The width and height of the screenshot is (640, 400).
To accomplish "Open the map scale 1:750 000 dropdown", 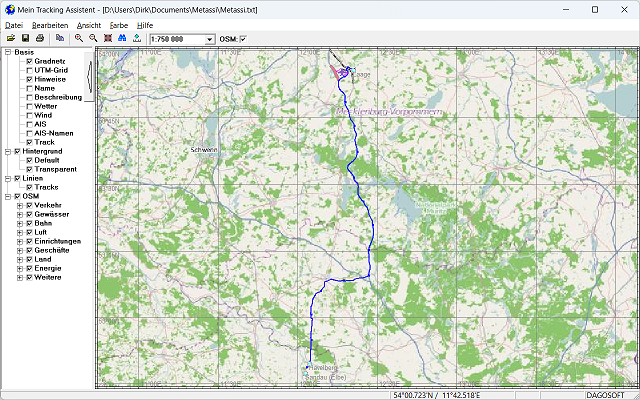I will coord(209,39).
